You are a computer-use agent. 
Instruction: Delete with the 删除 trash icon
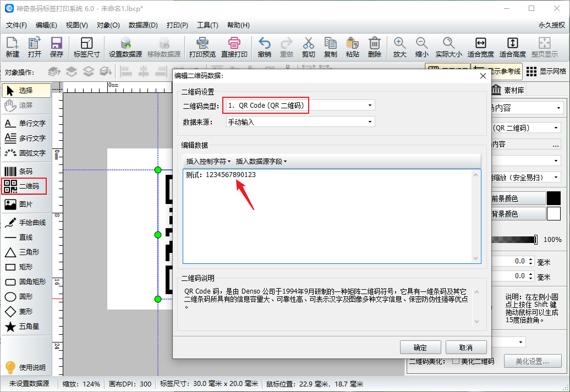[x=375, y=47]
